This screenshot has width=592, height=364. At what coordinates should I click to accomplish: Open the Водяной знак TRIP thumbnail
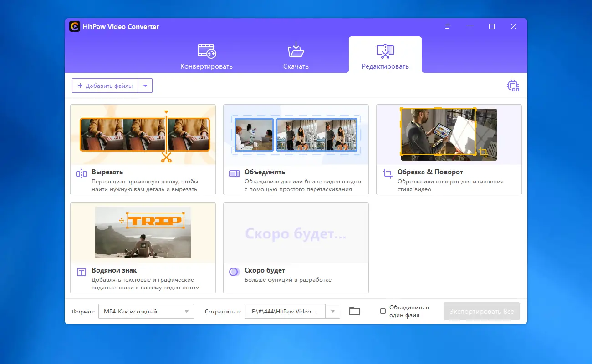143,233
